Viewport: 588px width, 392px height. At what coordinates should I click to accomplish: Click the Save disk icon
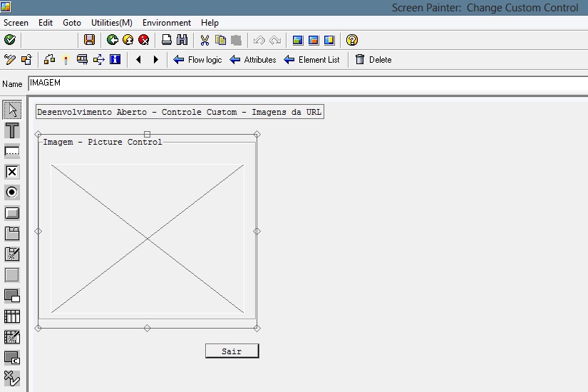tap(89, 40)
